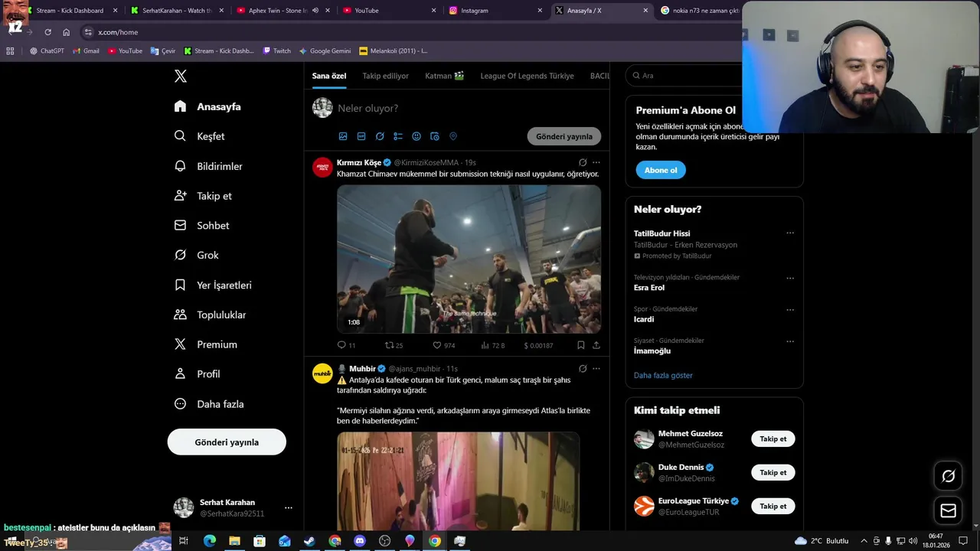Open Topluluklar communities

(210, 315)
